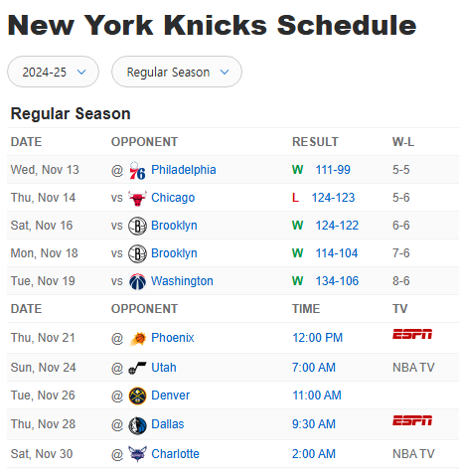Screen dimensions: 459x476
Task: Click the Washington Wizards logo
Action: click(x=137, y=281)
